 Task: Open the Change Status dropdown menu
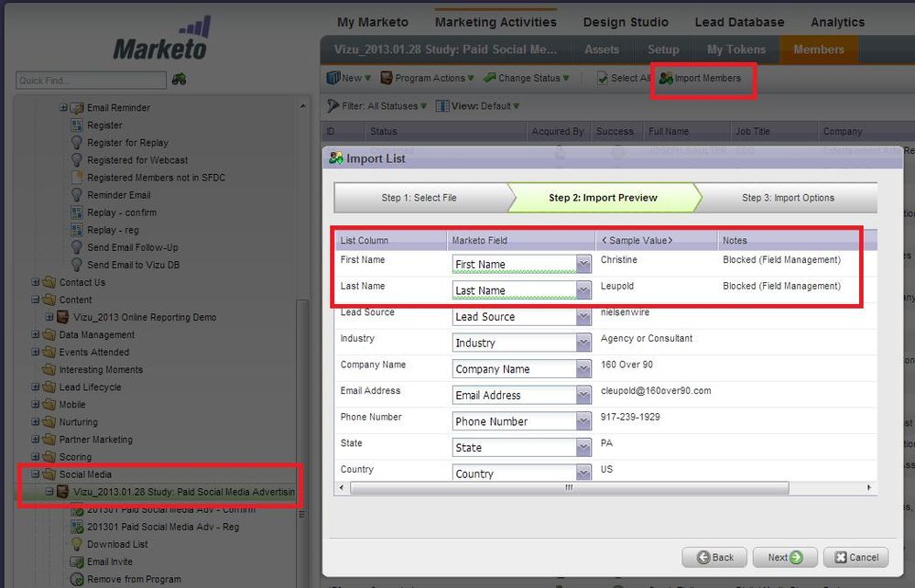click(x=527, y=79)
